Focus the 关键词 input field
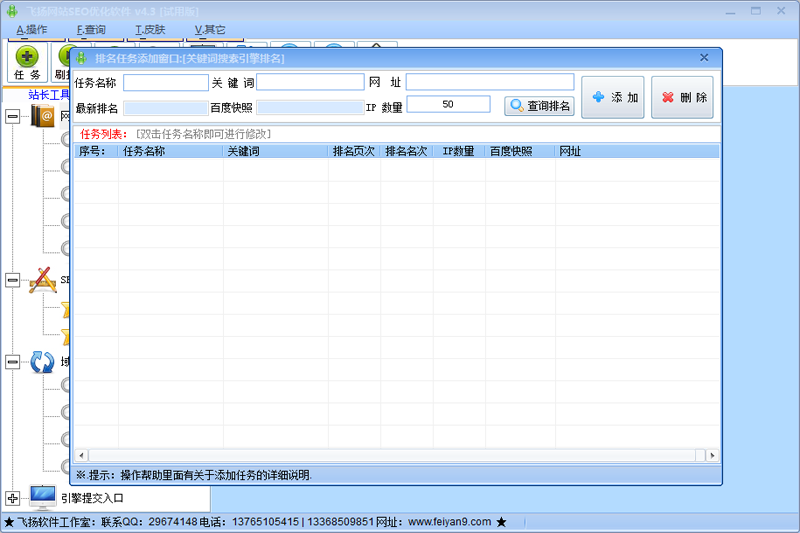 pos(310,82)
